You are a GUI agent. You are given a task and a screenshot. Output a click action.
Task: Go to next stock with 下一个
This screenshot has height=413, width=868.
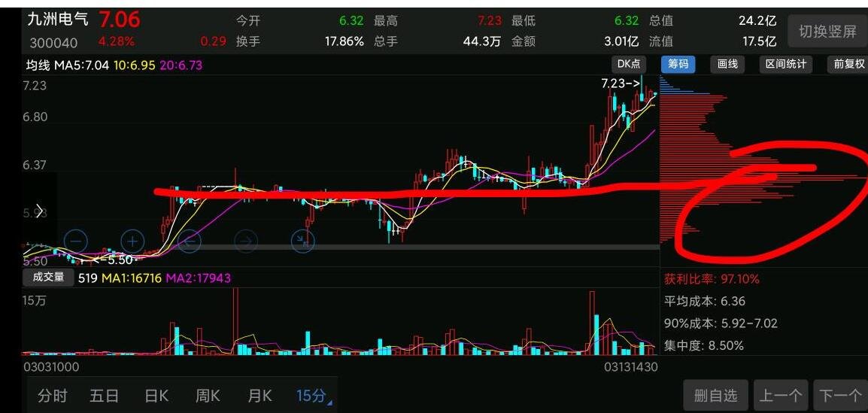pos(840,395)
